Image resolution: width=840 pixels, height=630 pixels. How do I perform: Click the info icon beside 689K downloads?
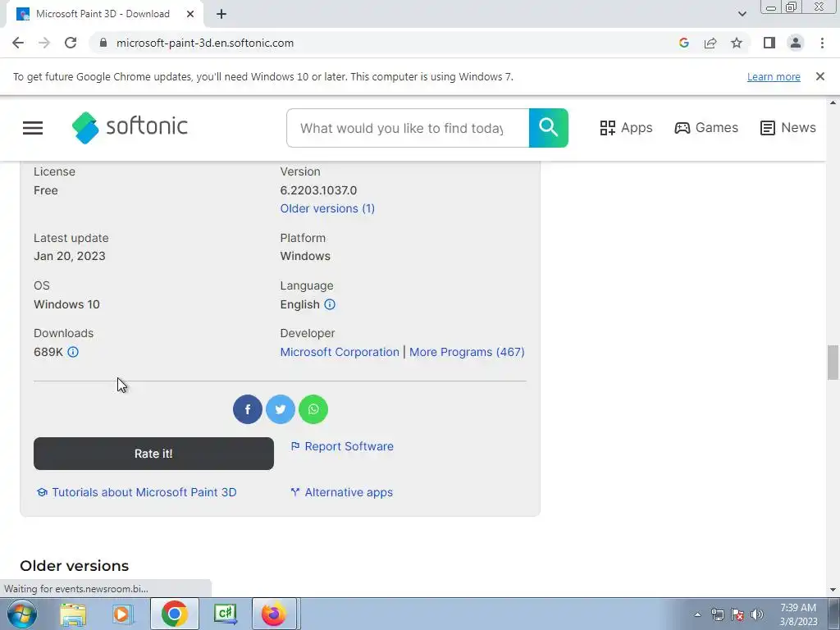[x=73, y=352]
